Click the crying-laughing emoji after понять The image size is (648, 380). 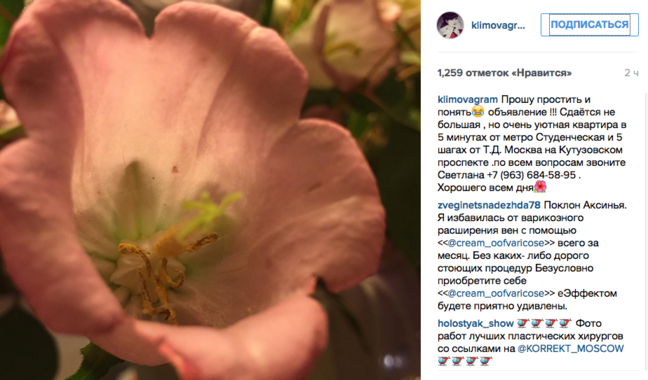tap(478, 112)
